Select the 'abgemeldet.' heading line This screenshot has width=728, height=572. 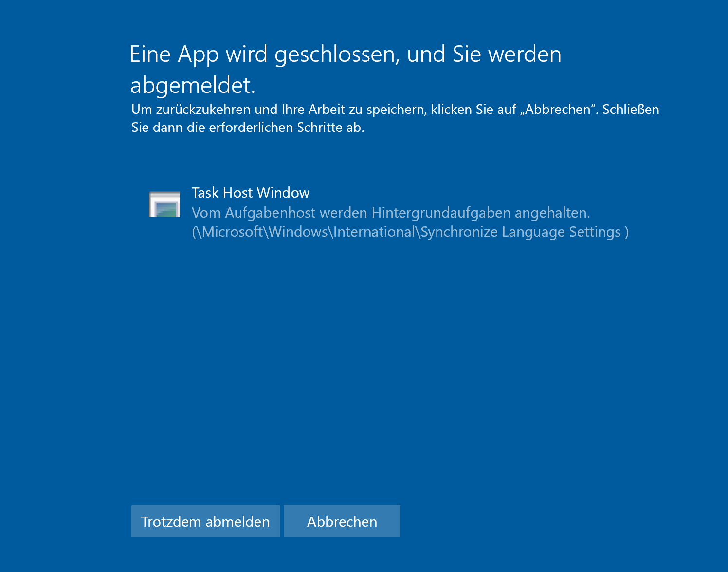[193, 86]
